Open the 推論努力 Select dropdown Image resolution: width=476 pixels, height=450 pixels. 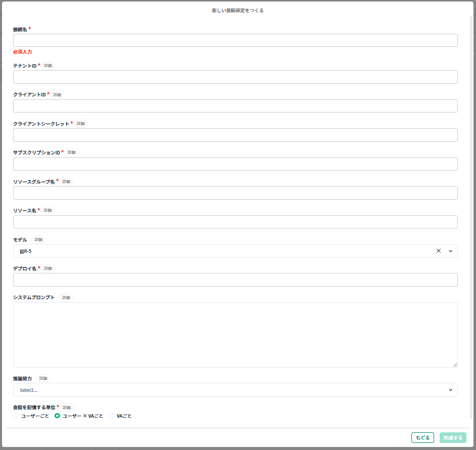[x=235, y=389]
